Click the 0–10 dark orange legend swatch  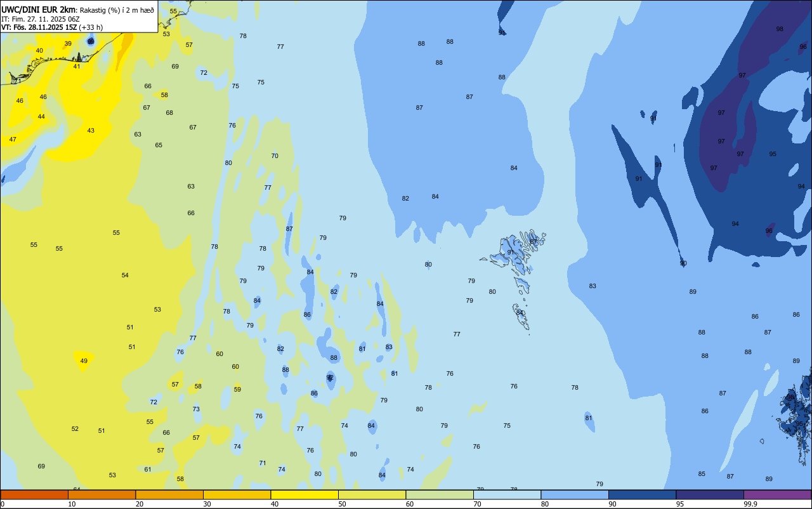[x=34, y=494]
